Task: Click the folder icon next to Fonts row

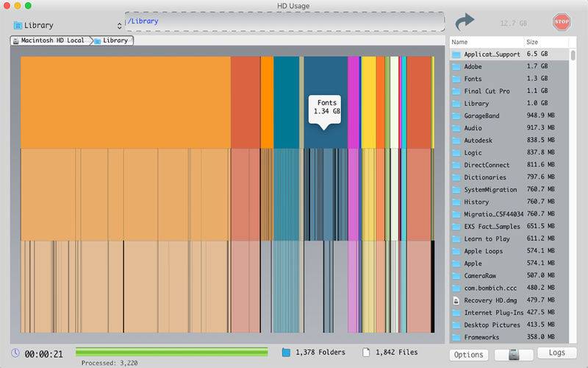Action: click(x=456, y=79)
